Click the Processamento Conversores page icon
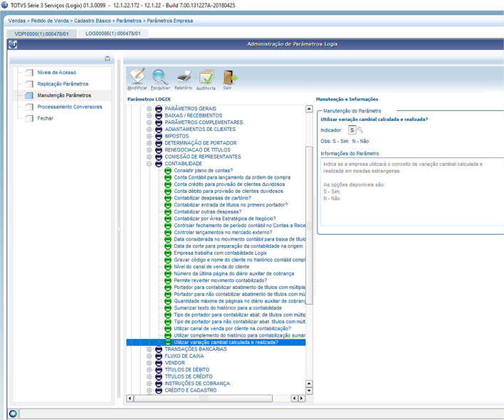Image resolution: width=504 pixels, height=420 pixels. pos(29,107)
